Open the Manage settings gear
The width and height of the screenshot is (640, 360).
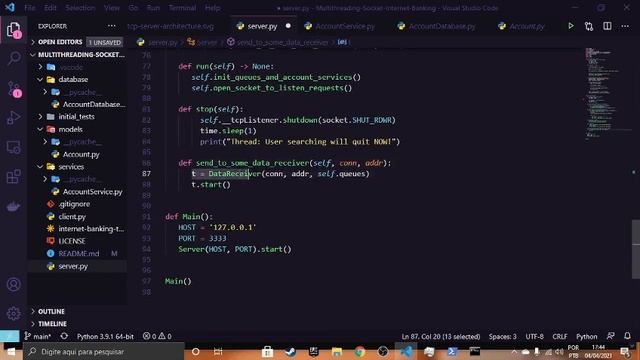point(13,313)
